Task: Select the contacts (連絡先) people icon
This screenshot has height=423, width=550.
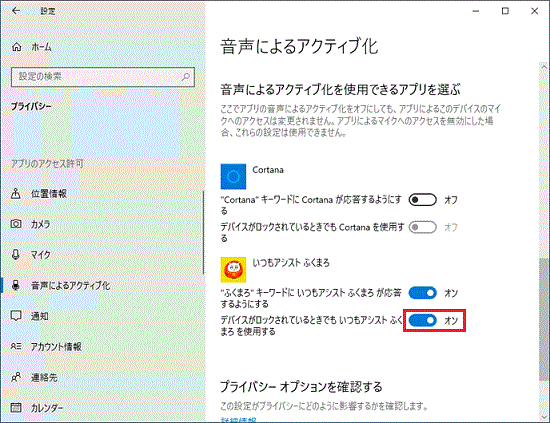Action: coord(16,377)
